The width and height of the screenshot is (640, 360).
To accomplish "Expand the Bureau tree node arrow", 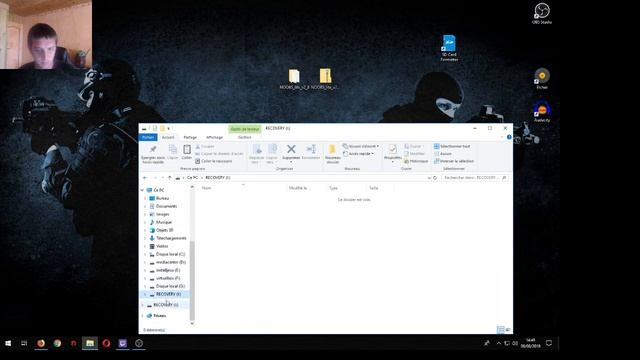I will (x=145, y=198).
